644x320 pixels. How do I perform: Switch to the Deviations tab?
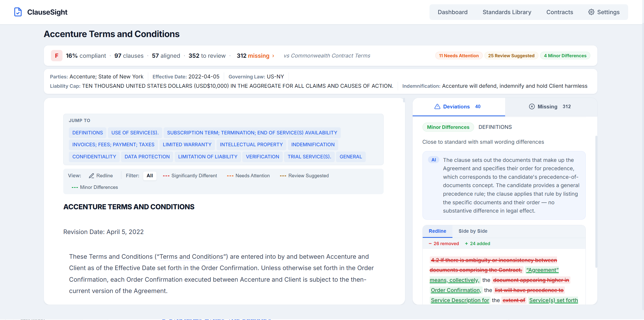(x=458, y=107)
